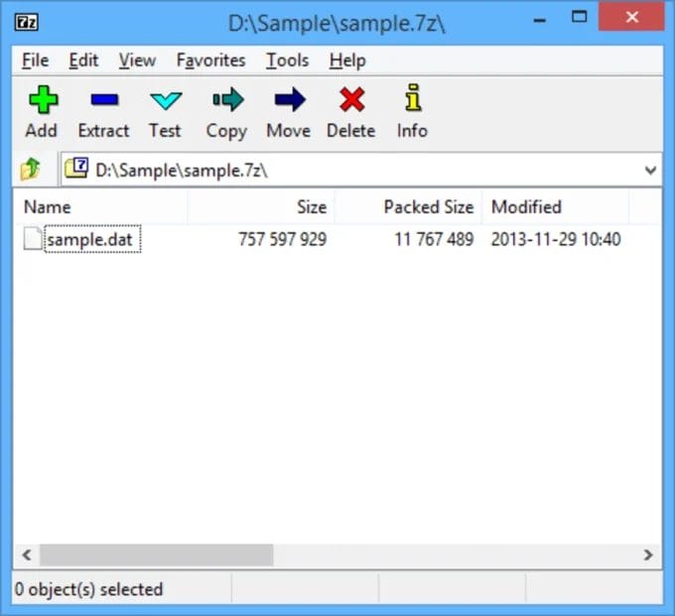Expand the address path dropdown arrow
This screenshot has height=616, width=675.
coord(650,170)
